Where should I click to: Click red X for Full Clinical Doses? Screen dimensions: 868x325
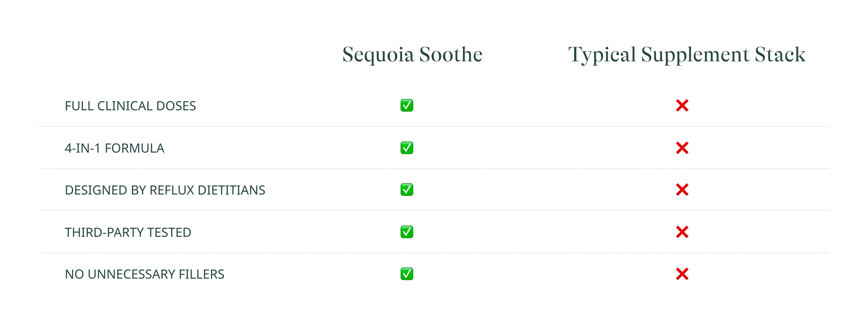[x=682, y=105]
